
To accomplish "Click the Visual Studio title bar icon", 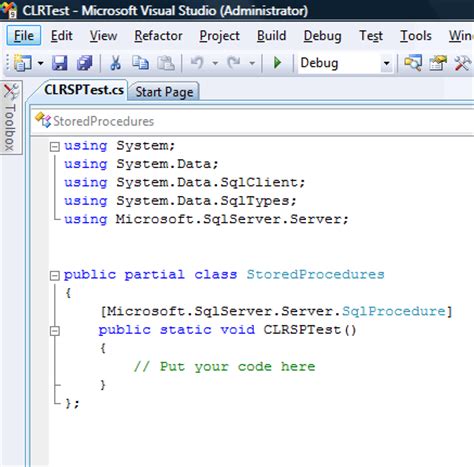I will (8, 9).
